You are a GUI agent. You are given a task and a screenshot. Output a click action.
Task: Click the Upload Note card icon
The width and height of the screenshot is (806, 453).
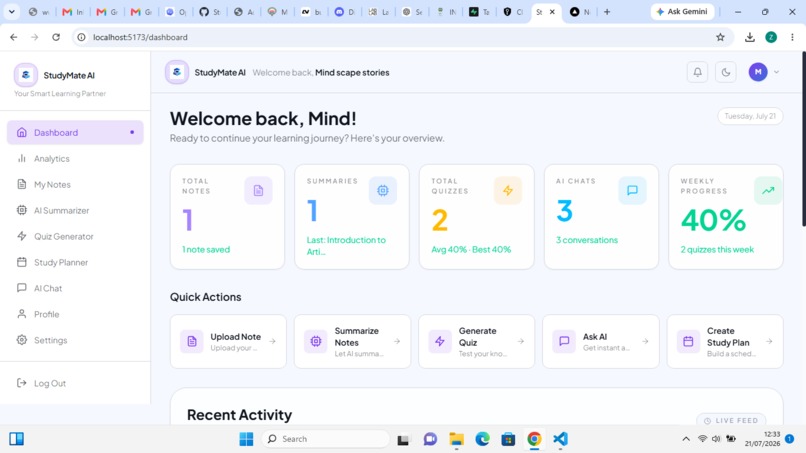[x=192, y=341]
